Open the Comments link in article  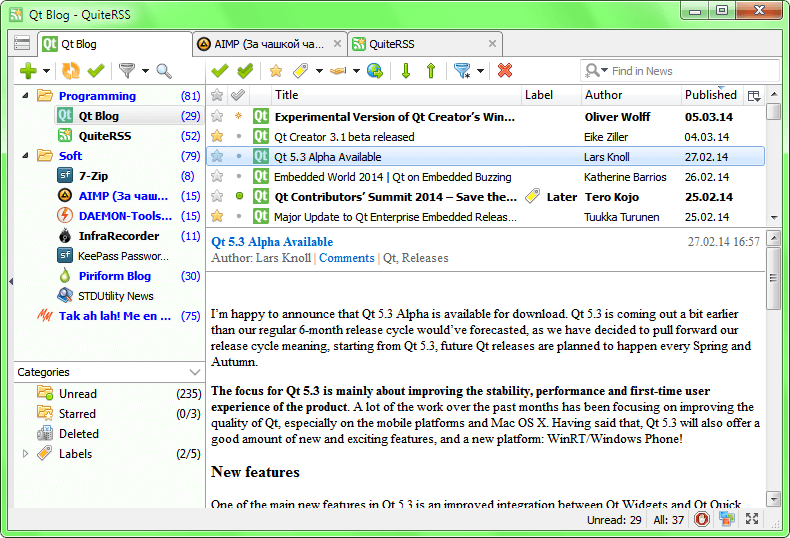click(346, 258)
